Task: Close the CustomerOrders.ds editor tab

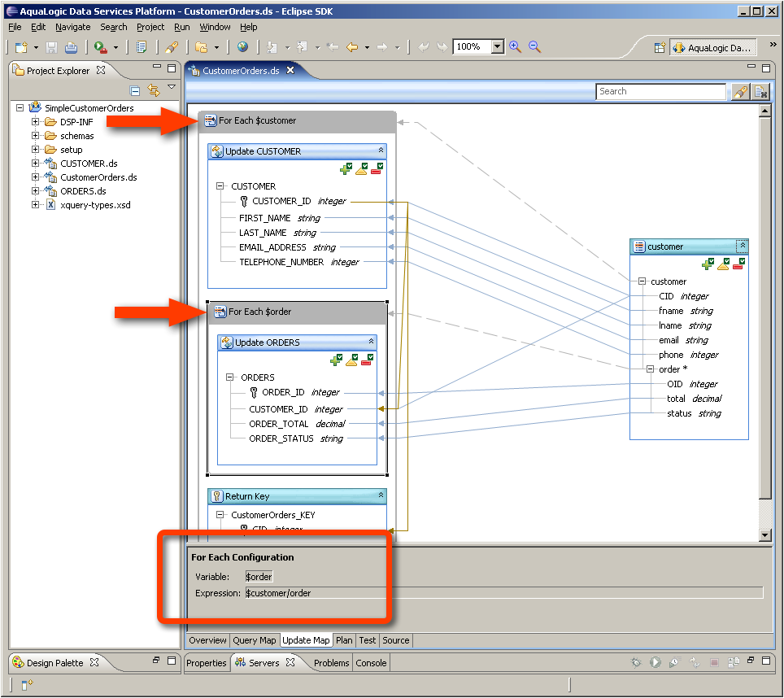Action: point(290,71)
